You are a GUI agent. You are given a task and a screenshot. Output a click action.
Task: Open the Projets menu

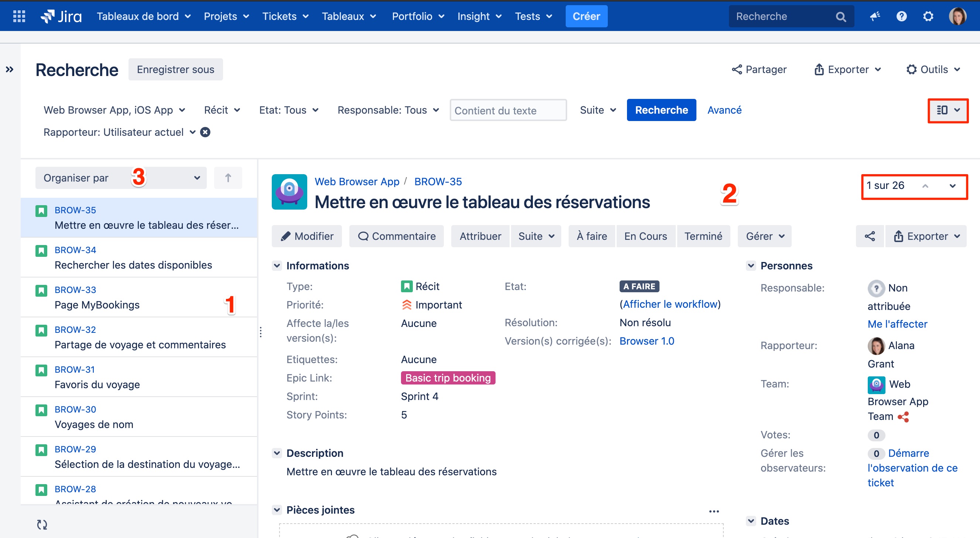(x=226, y=16)
